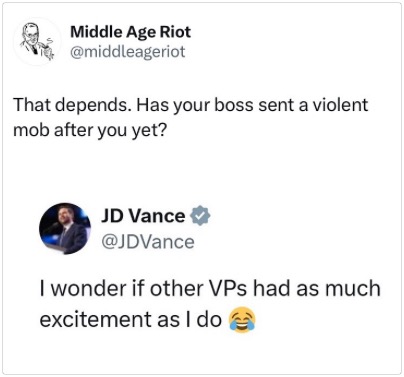Viewport: 404px width, 377px height.
Task: Open the Middle Age Riot profile avatar
Action: tap(37, 42)
